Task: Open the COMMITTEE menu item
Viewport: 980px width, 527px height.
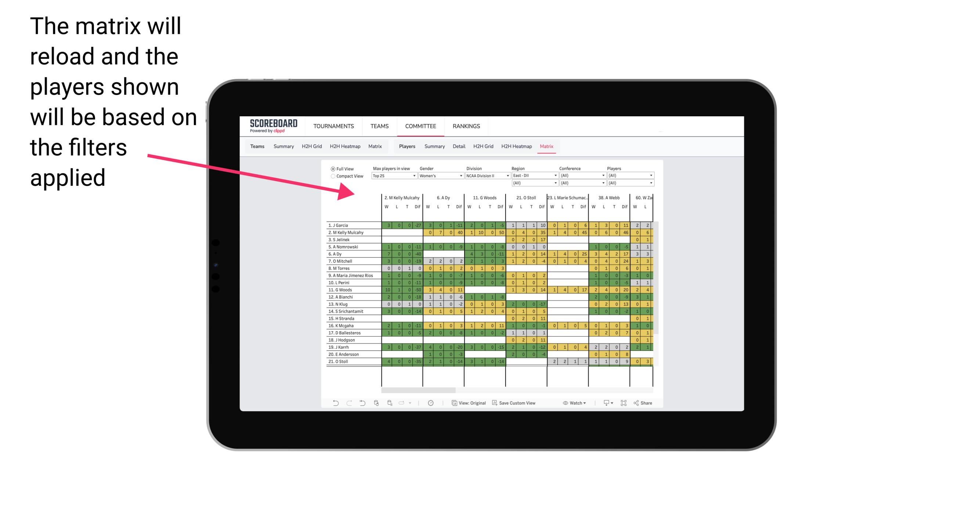Action: click(x=421, y=126)
